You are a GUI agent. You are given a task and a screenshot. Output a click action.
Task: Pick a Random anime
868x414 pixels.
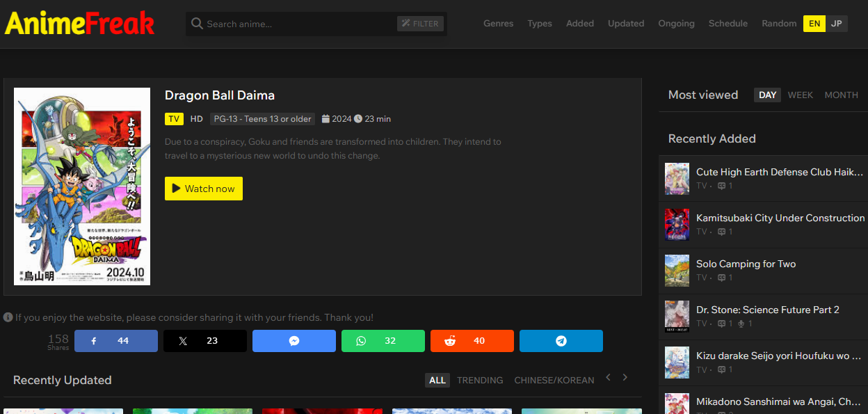coord(779,24)
